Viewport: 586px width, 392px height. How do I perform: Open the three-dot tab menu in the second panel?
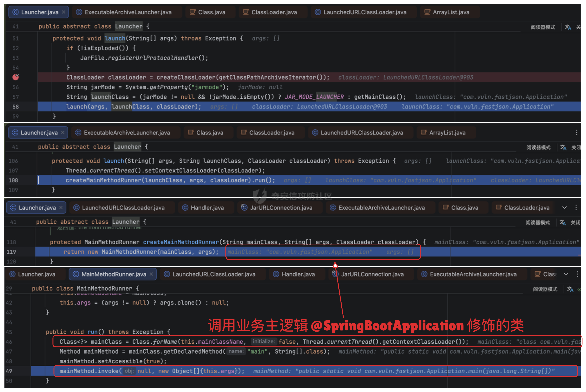[577, 132]
